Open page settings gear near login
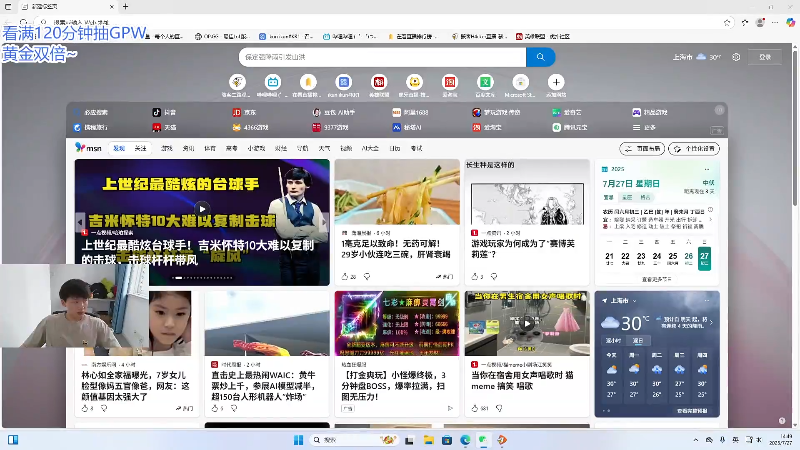The image size is (800, 450). click(x=736, y=57)
